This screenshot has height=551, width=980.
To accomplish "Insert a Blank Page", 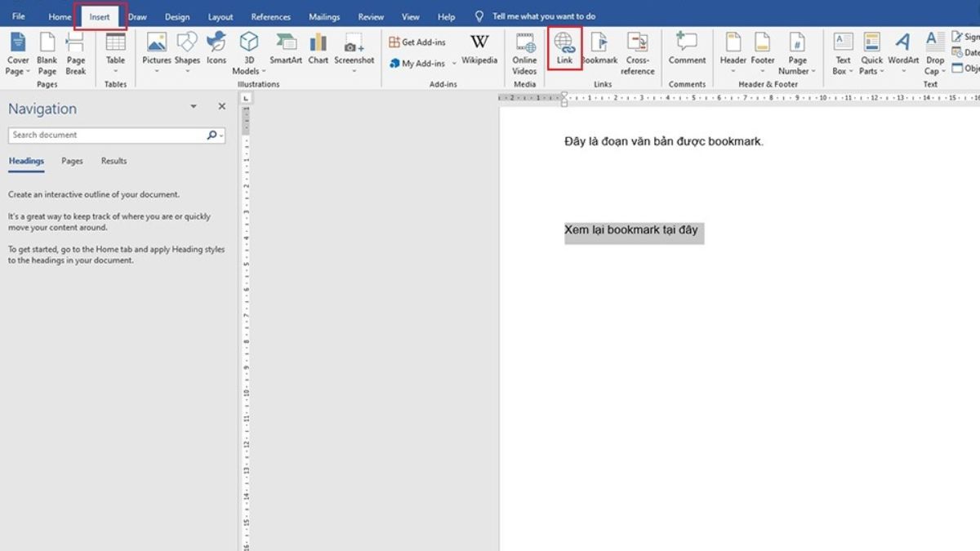I will [x=47, y=53].
